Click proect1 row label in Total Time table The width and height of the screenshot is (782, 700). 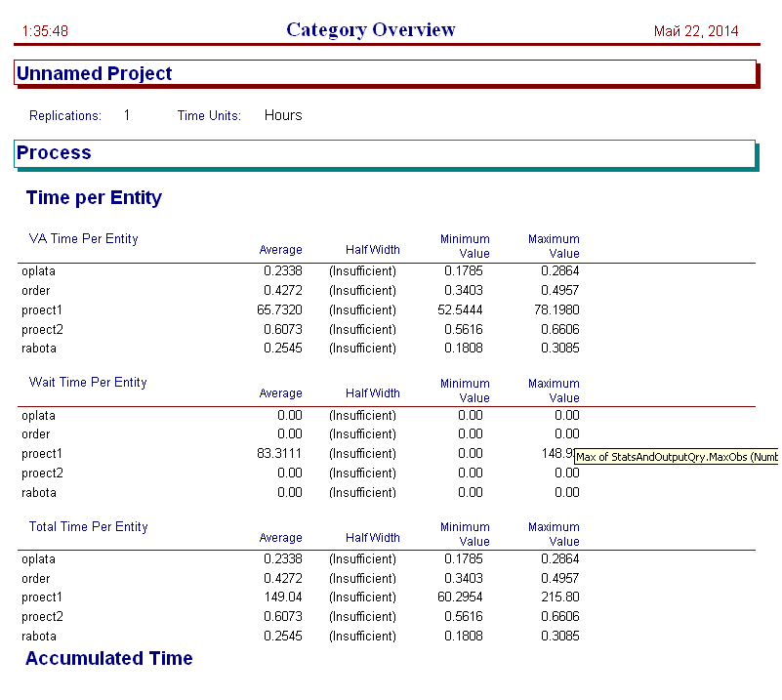pos(42,597)
